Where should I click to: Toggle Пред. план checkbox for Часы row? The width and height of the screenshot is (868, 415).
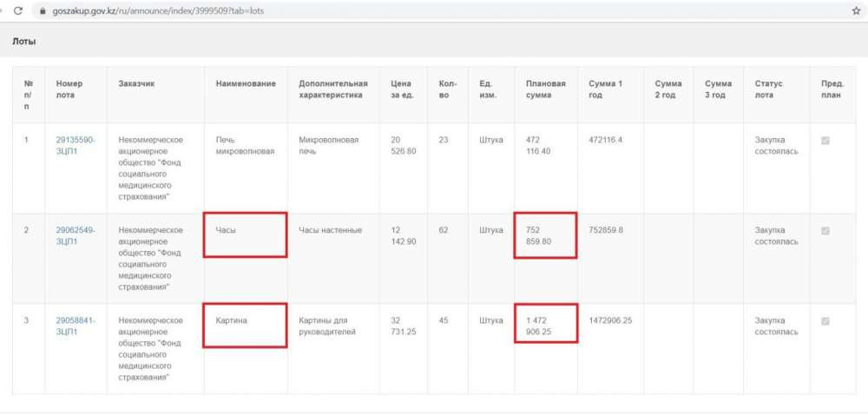tap(825, 231)
